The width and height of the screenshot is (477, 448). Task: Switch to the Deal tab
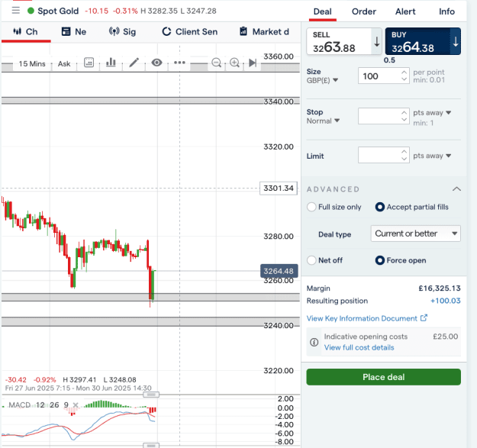click(323, 11)
